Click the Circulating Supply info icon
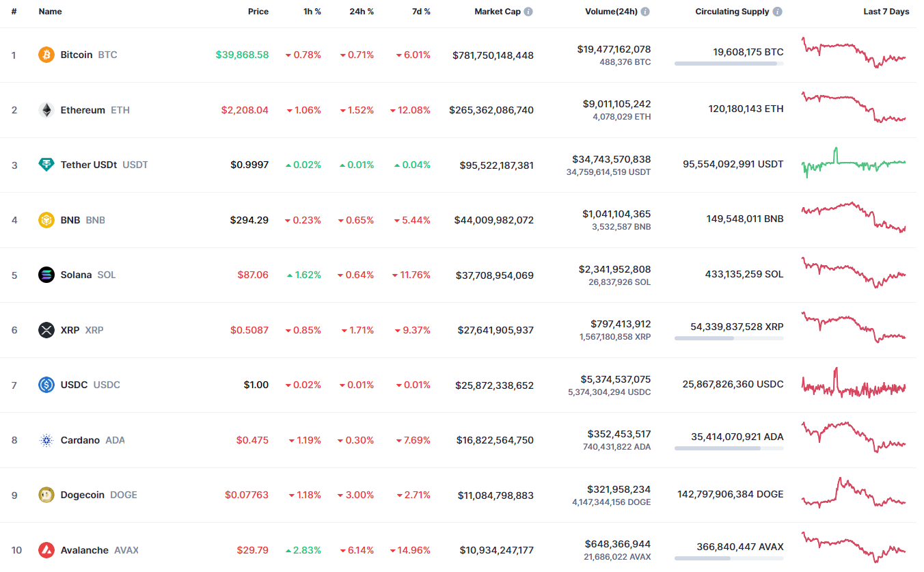Screen dimensions: 924x572 tap(778, 12)
